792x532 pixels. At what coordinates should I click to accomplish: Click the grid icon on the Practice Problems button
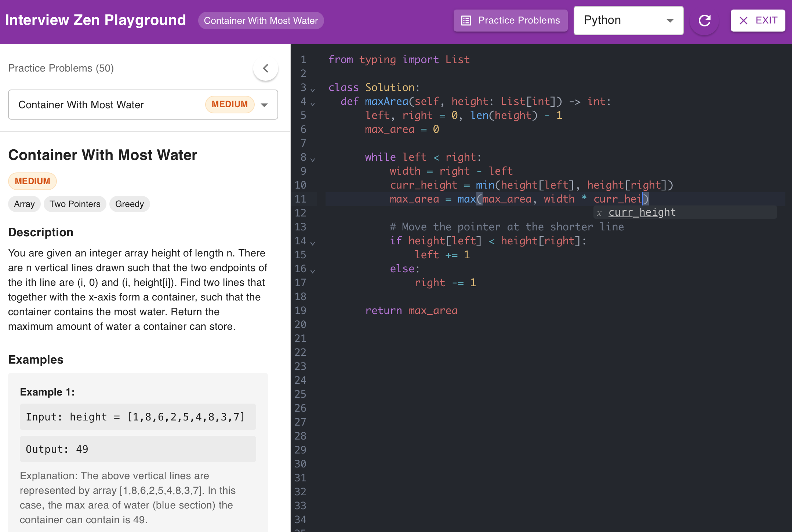[466, 21]
